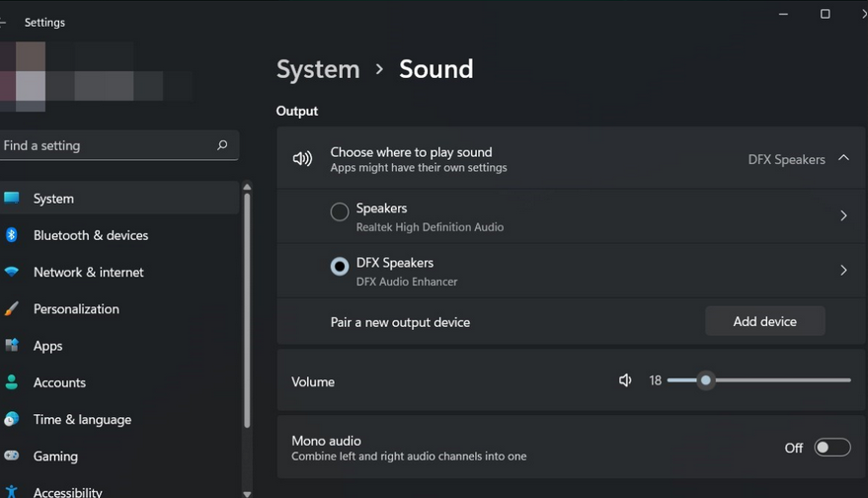The width and height of the screenshot is (868, 498).
Task: Click the Off label for Mono audio
Action: [x=793, y=448]
